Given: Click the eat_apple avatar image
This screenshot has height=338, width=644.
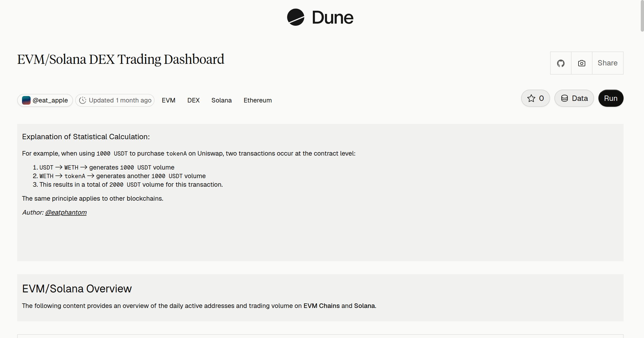Looking at the screenshot, I should click(26, 100).
